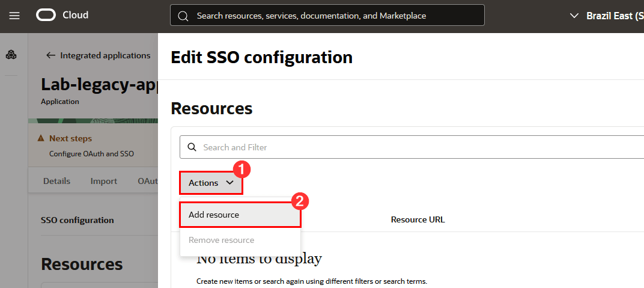The image size is (644, 288).
Task: Focus the Search and Filter field
Action: [x=415, y=147]
